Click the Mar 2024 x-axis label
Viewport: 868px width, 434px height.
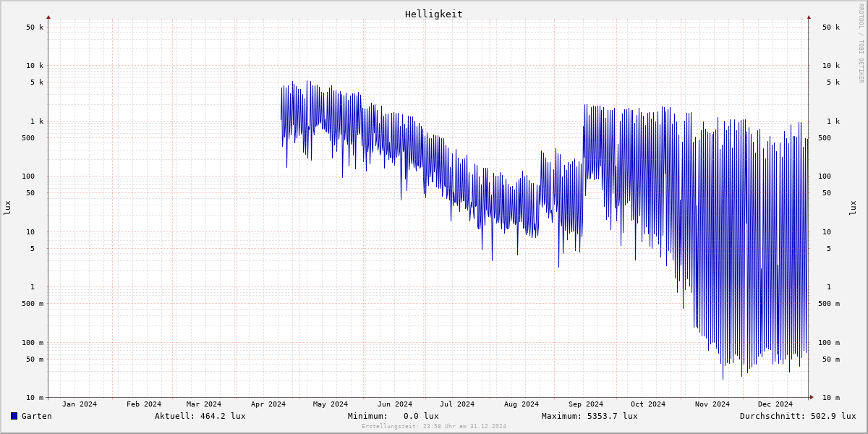pyautogui.click(x=204, y=404)
